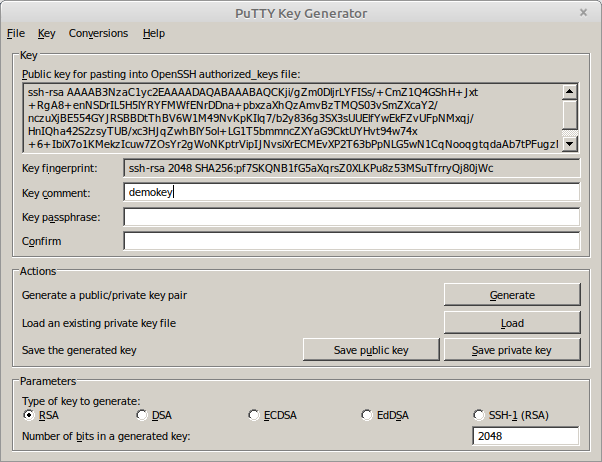Click Save private key button
The image size is (602, 462).
click(512, 350)
